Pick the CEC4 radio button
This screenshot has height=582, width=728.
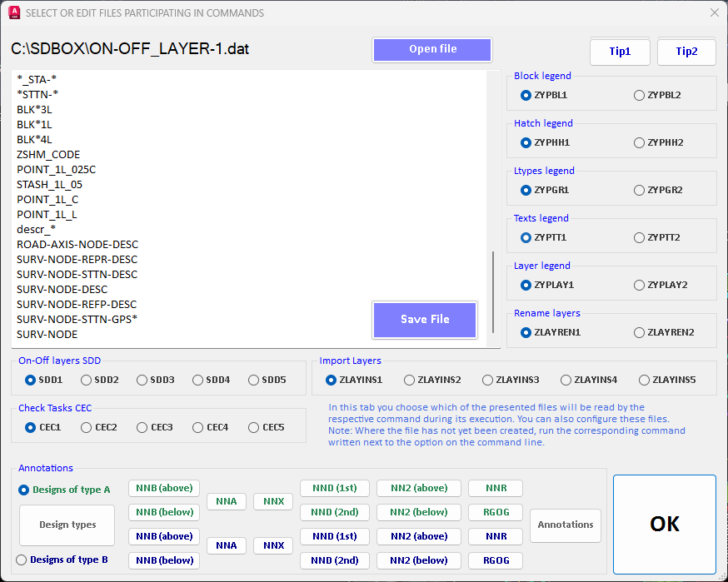tap(211, 427)
